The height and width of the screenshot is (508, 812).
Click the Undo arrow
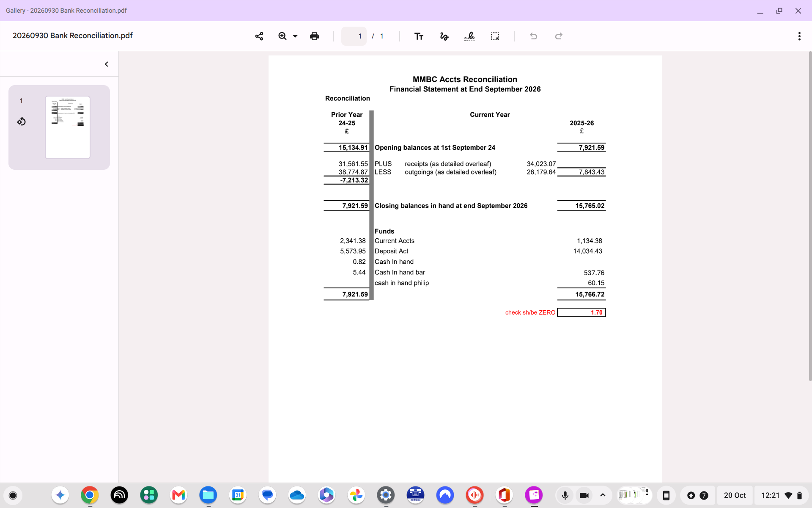pyautogui.click(x=533, y=36)
